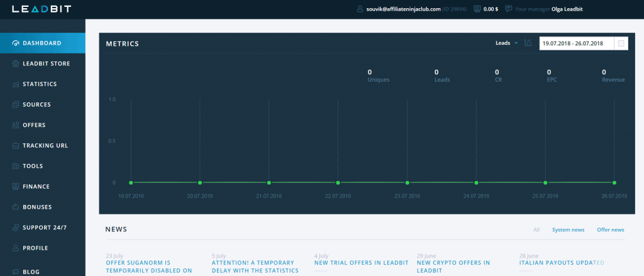Click the Blog megaphone icon
The height and width of the screenshot is (276, 644).
tap(16, 272)
